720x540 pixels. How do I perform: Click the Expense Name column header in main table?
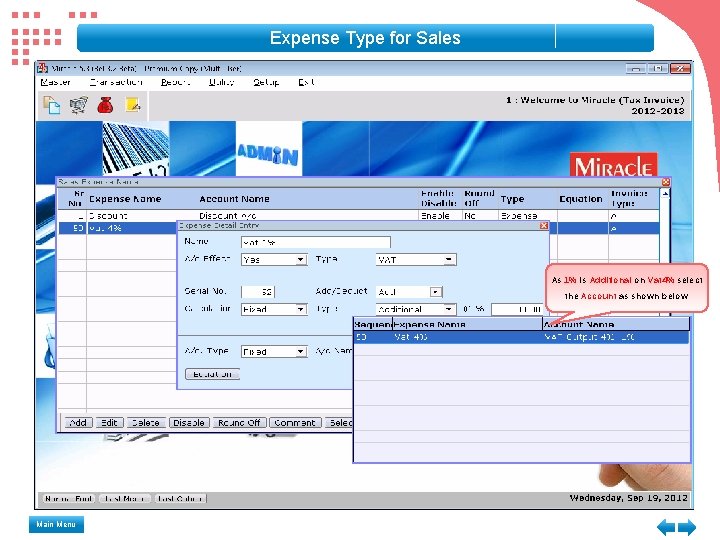point(125,199)
